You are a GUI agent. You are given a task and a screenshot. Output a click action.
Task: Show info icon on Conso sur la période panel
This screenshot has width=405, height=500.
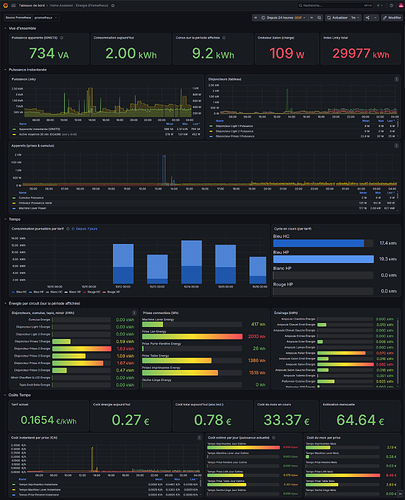[224, 38]
